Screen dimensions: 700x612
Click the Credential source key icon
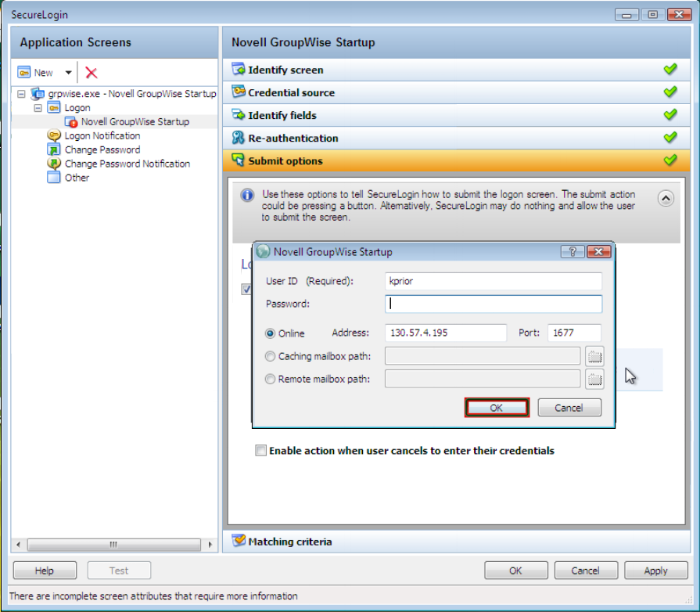239,92
